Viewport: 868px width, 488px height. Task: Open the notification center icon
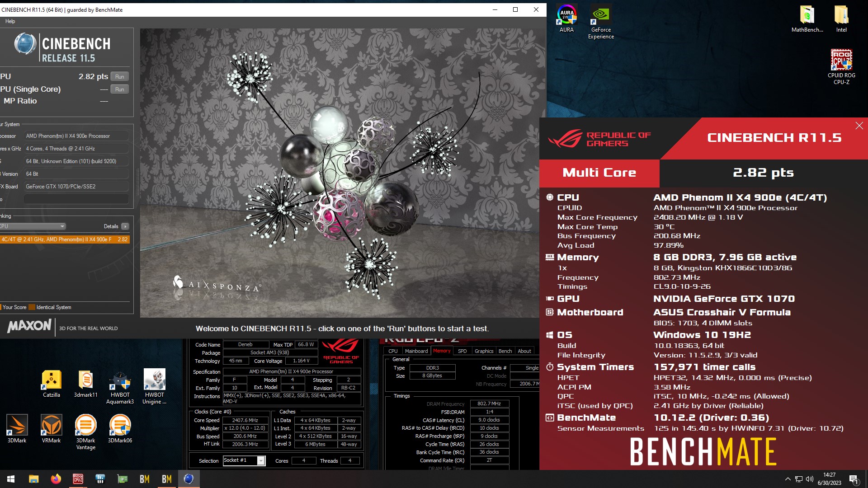pos(854,479)
